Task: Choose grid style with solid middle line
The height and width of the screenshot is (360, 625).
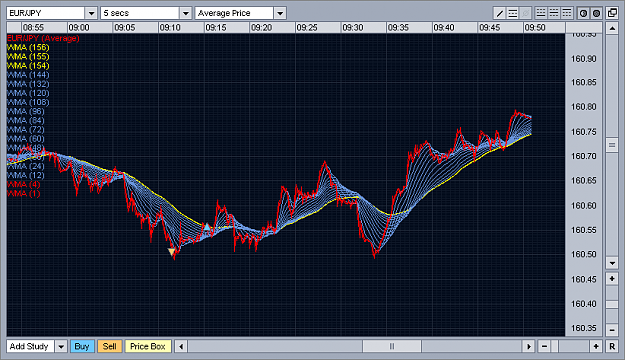Action: tap(554, 13)
